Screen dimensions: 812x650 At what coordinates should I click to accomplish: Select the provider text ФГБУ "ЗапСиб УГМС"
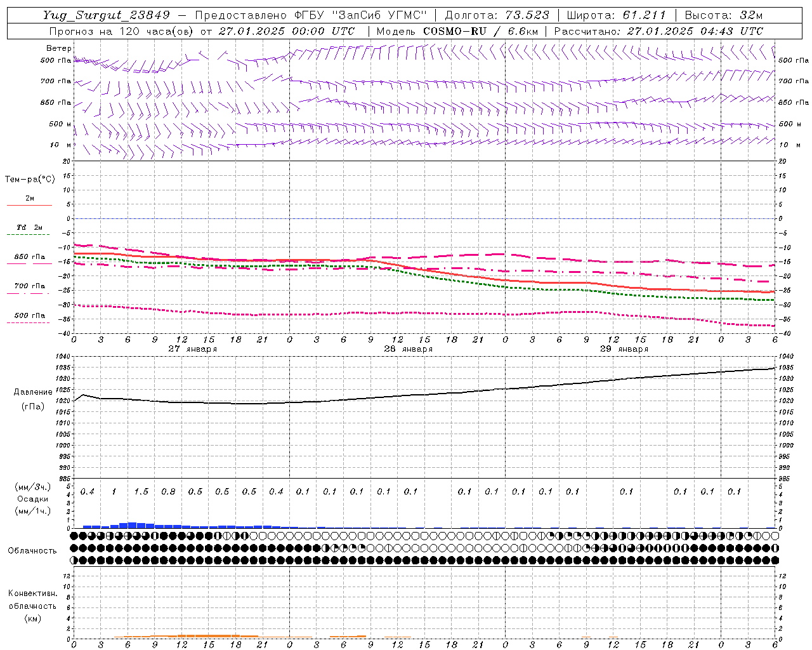tap(362, 15)
